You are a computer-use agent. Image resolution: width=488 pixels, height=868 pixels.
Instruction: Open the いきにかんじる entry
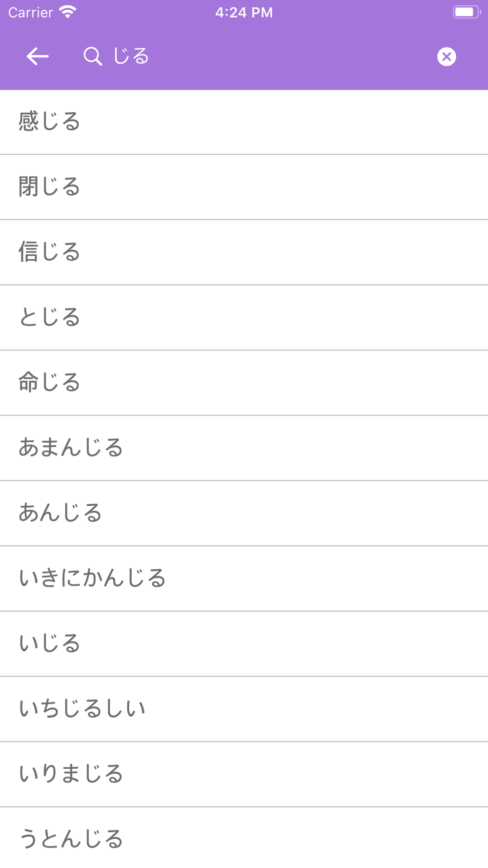[244, 579]
